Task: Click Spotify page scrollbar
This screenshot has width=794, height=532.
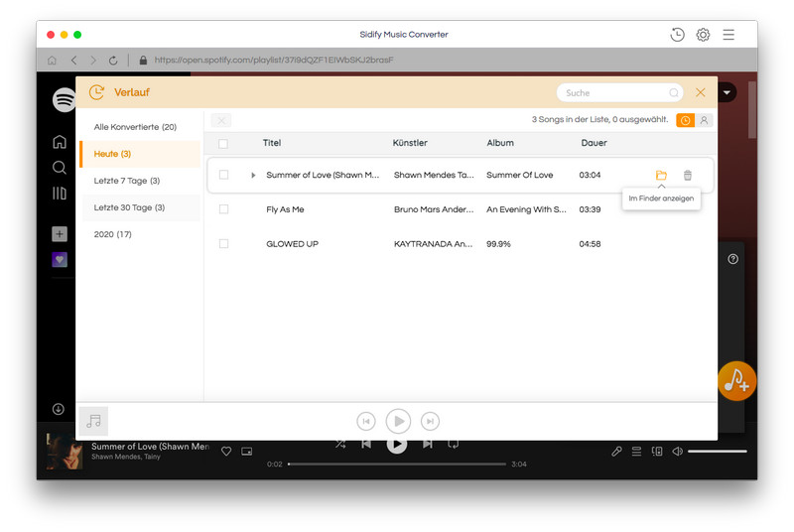Action: (752, 110)
